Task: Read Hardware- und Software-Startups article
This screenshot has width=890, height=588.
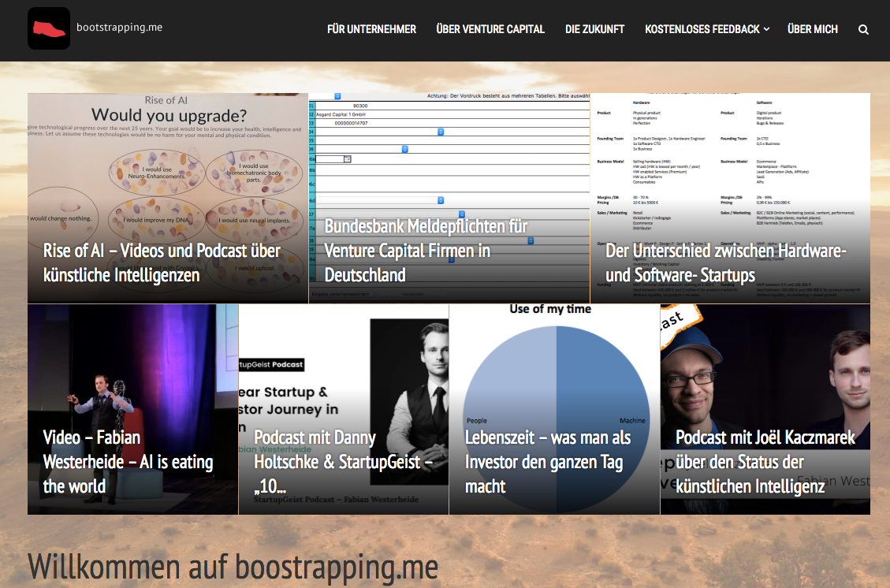Action: [x=725, y=262]
